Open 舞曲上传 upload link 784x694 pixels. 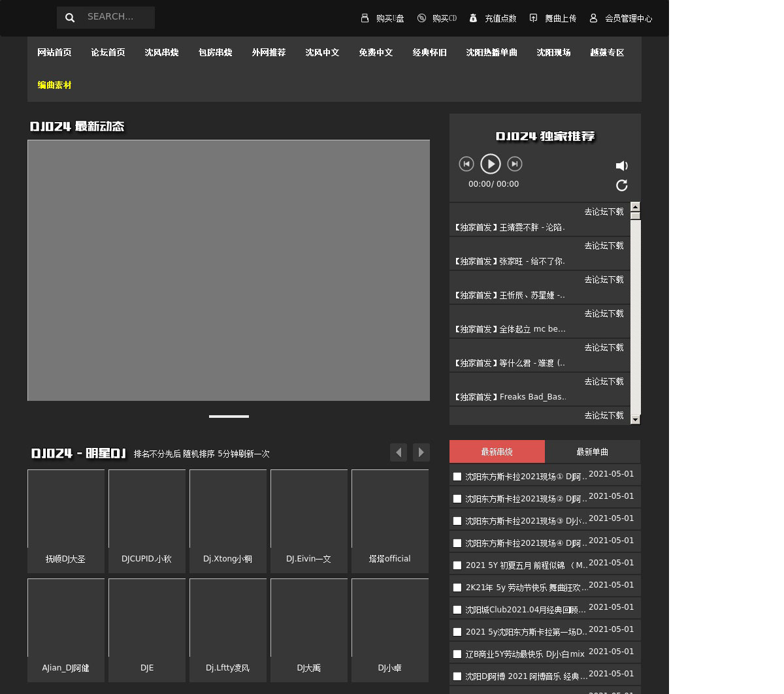[x=553, y=18]
